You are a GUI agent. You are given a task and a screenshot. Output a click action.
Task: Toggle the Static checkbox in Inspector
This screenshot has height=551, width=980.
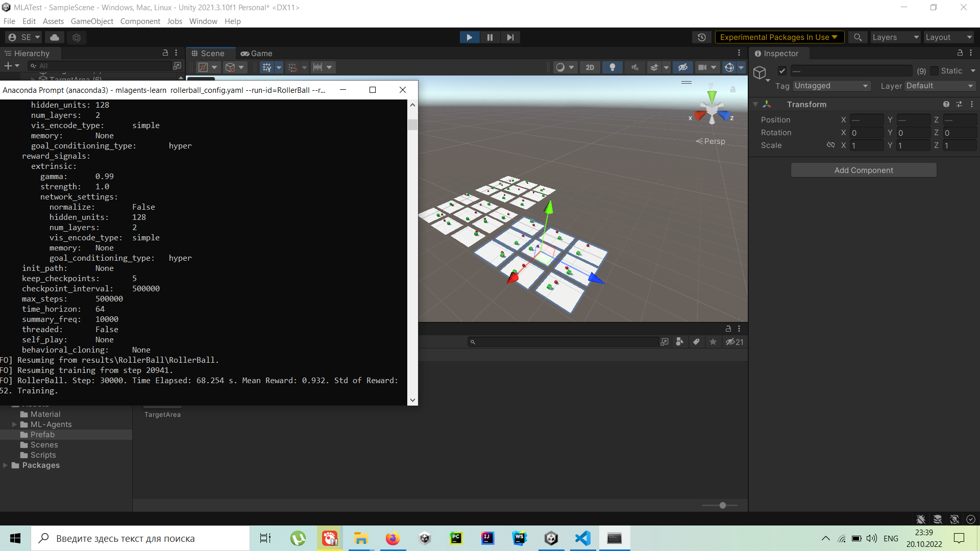pyautogui.click(x=935, y=71)
